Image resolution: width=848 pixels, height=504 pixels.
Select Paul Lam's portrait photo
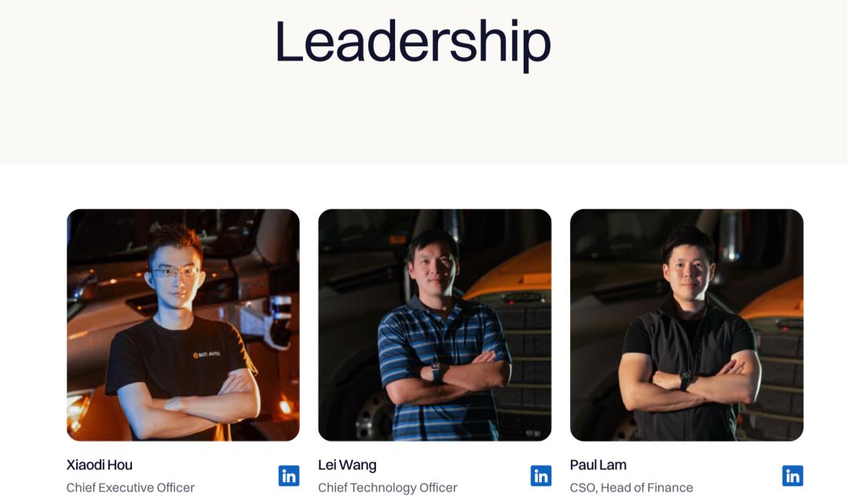click(x=686, y=325)
